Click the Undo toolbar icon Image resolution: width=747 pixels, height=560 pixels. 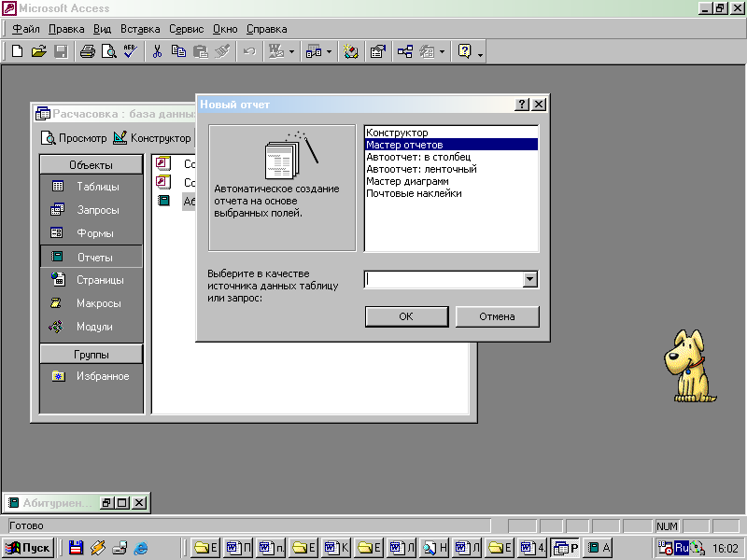249,51
